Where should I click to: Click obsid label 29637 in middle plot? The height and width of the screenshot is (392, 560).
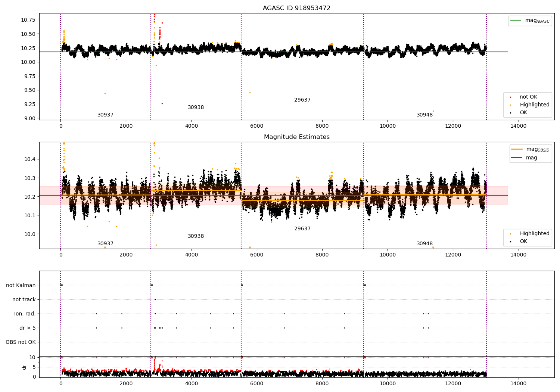[302, 229]
